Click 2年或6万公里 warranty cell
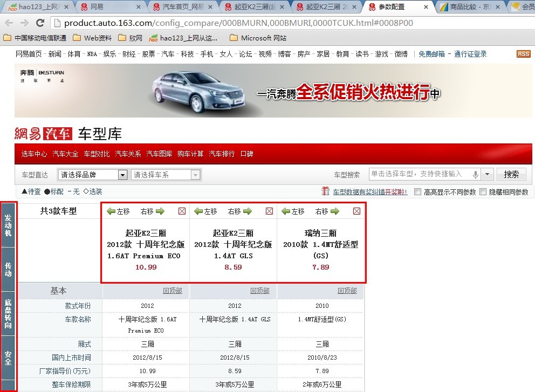 (322, 384)
